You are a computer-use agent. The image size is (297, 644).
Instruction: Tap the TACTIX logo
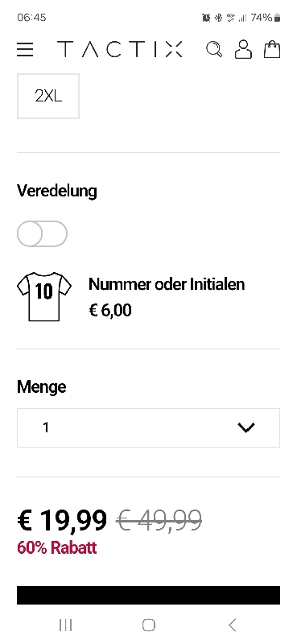tap(120, 49)
